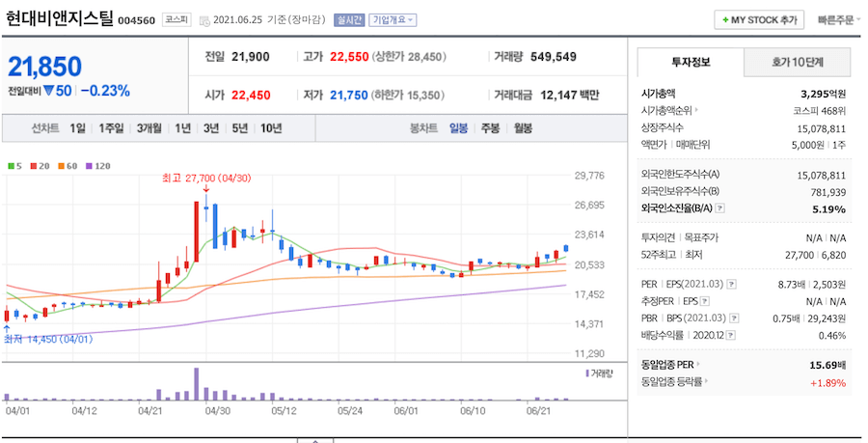This screenshot has width=868, height=443.
Task: Click the 외국인보유주식수(B) value 781,939
Action: pyautogui.click(x=828, y=193)
